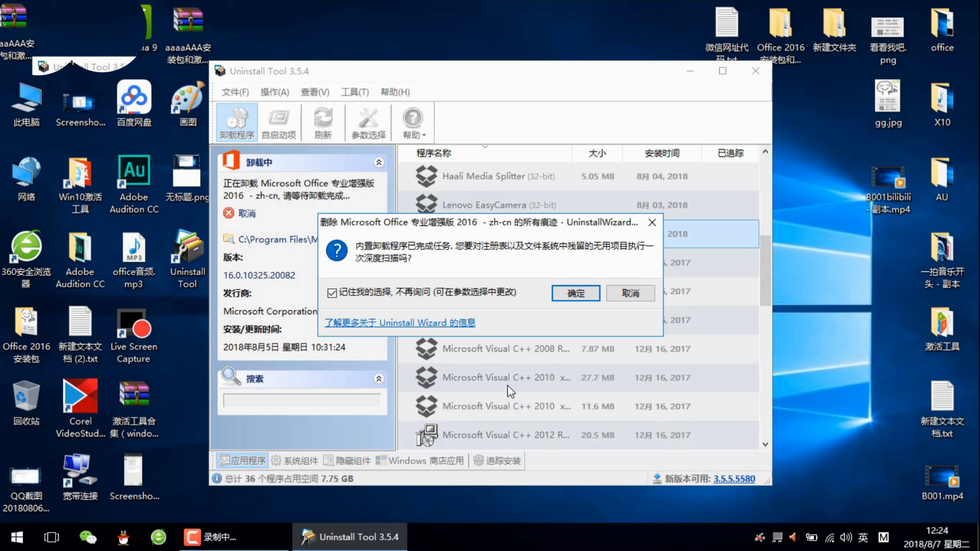Switch to the 应用程序 tab
Image resolution: width=980 pixels, height=551 pixels.
pyautogui.click(x=242, y=461)
